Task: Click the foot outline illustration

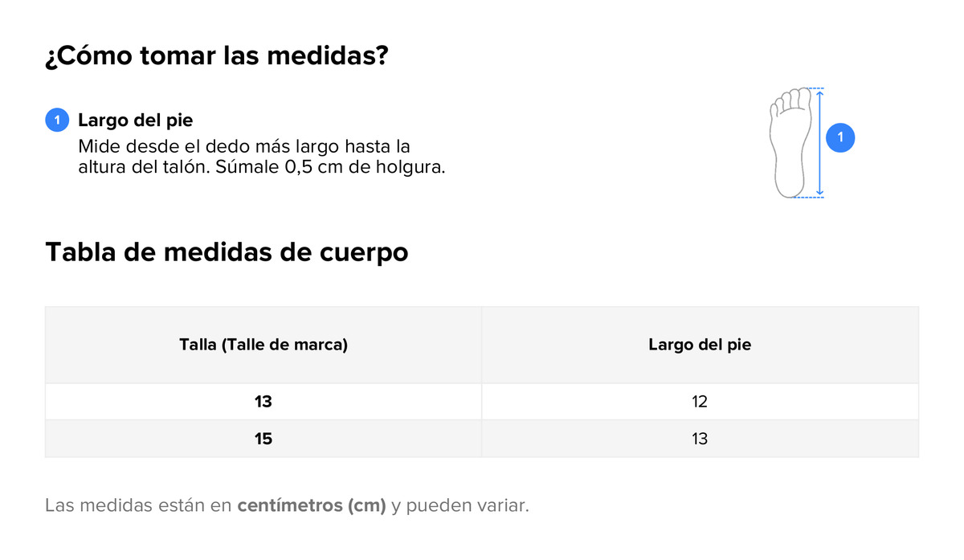Action: coord(790,143)
